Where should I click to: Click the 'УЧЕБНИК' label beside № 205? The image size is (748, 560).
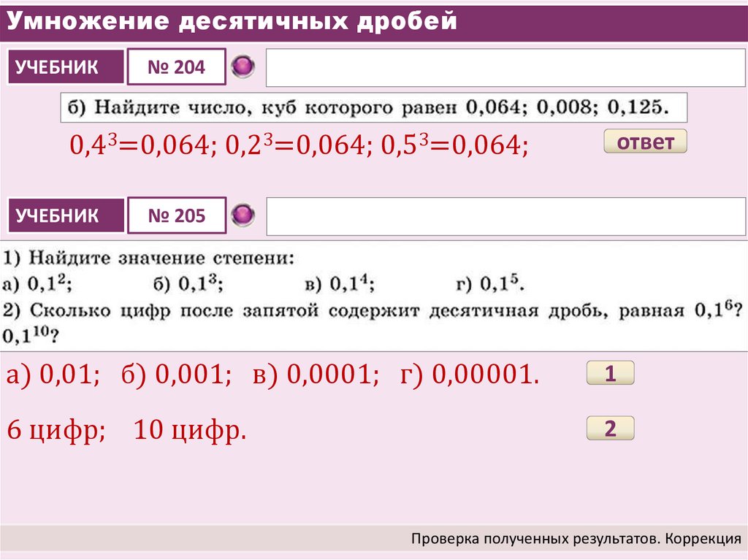66,215
